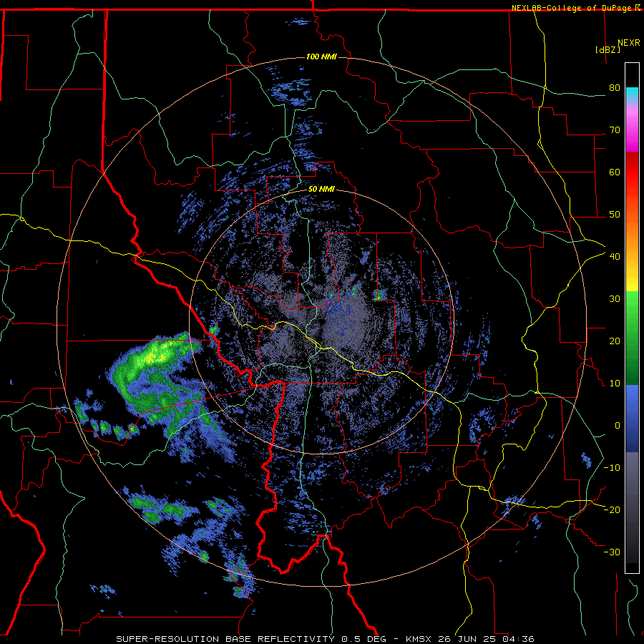Image resolution: width=644 pixels, height=644 pixels.
Task: Click the [dBZ] unit label
Action: click(x=608, y=49)
